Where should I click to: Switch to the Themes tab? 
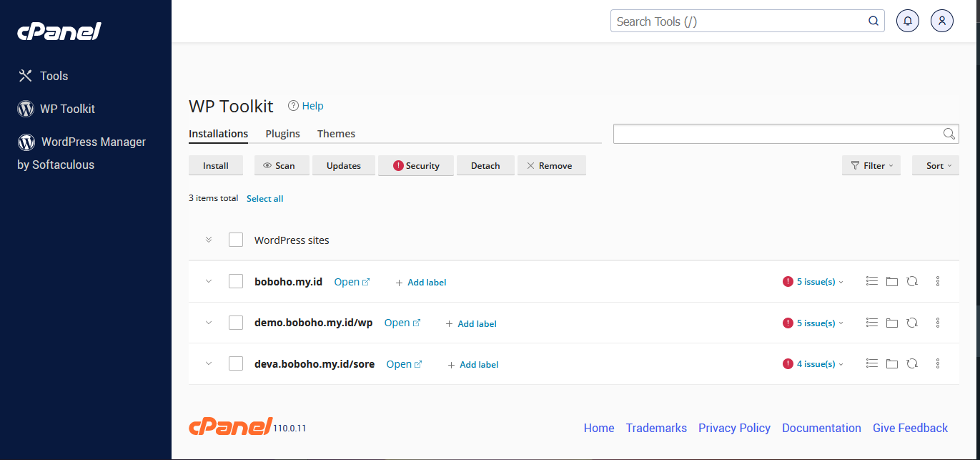point(336,134)
